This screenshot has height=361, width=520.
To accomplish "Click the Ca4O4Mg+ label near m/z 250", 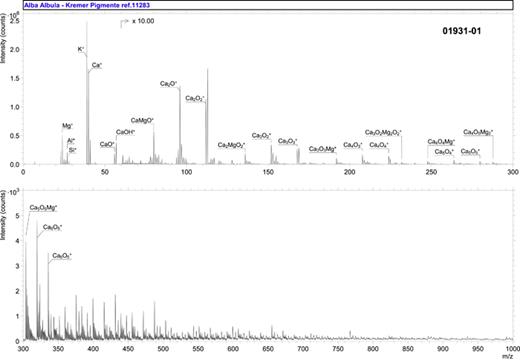I will pos(441,142).
